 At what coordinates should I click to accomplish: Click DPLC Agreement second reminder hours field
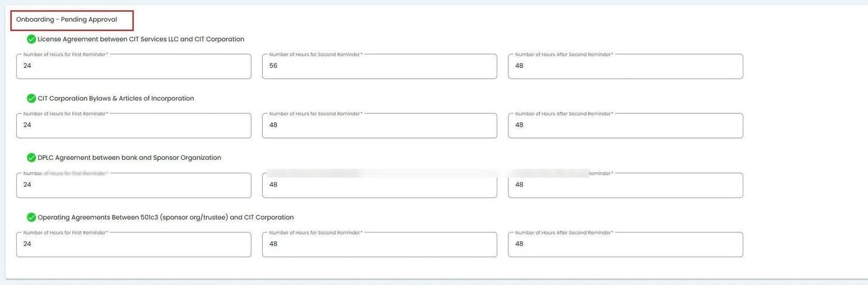tap(379, 185)
